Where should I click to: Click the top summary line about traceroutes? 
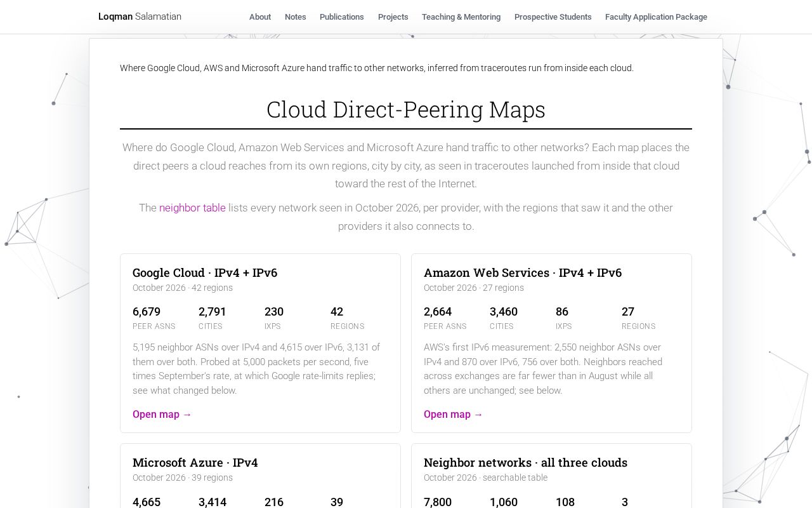pyautogui.click(x=377, y=68)
